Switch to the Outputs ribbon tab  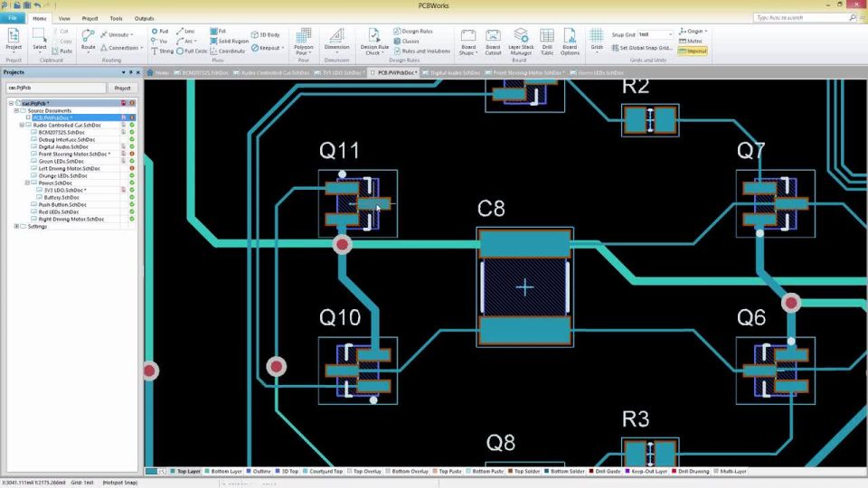click(144, 19)
